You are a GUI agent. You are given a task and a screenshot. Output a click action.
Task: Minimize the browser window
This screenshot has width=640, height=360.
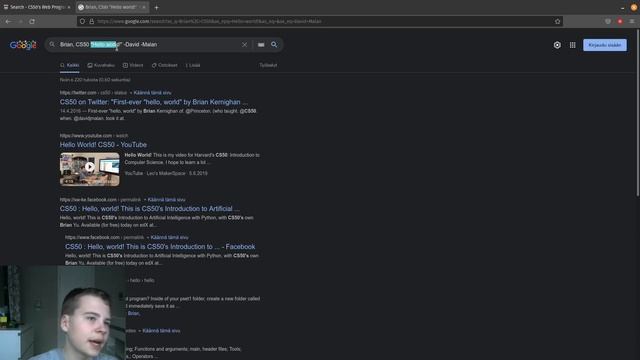622,7
